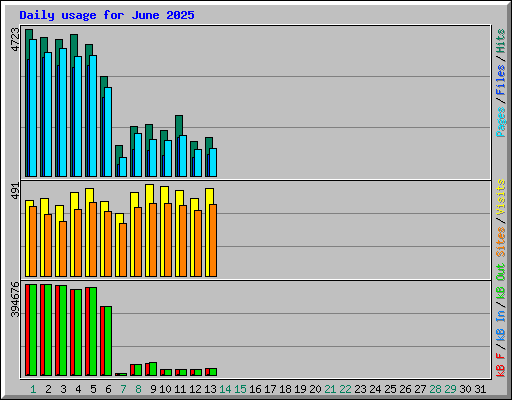Click day 29 on the x-axis

click(x=450, y=389)
